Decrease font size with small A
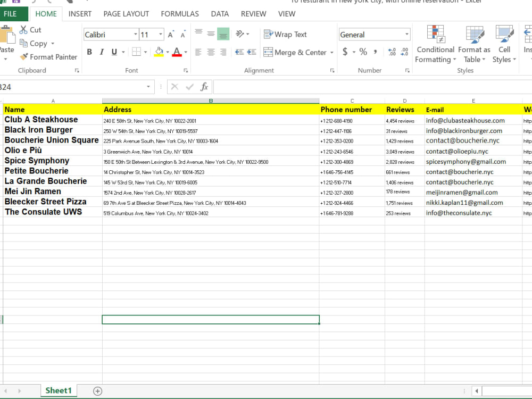Screen dimensions: 532x399 [183, 34]
